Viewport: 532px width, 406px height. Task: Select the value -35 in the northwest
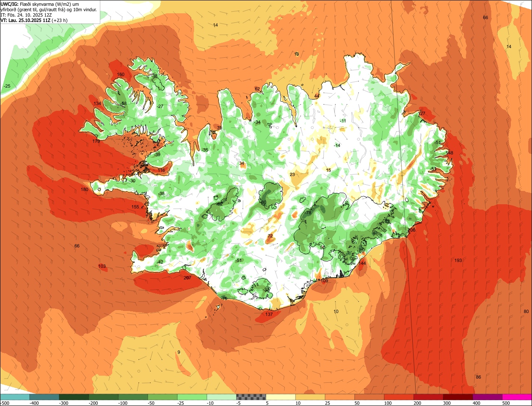click(204, 150)
